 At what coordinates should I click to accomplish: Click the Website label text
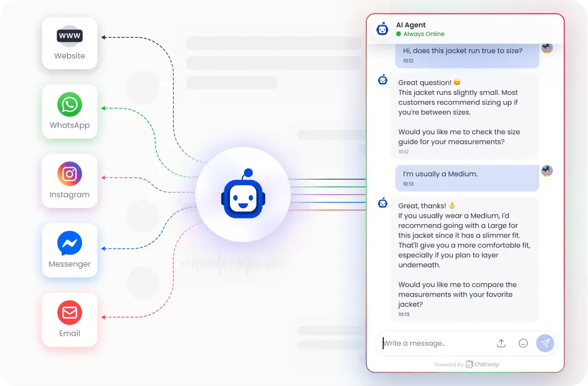70,56
